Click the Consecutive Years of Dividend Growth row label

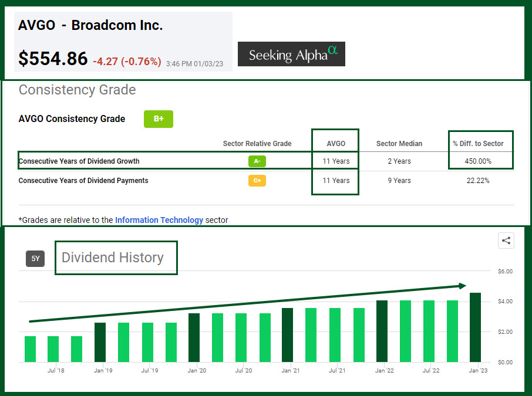tap(79, 161)
